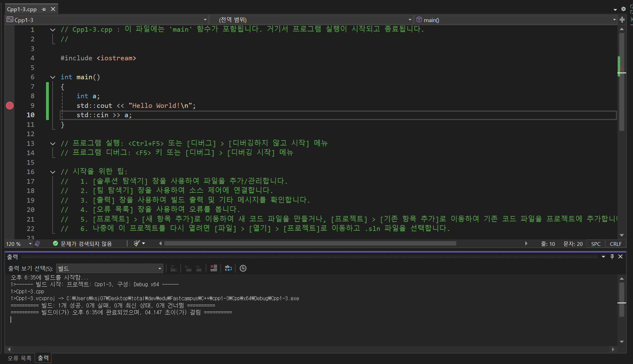
Task: Open the output source dropdown showing 빌드
Action: pyautogui.click(x=110, y=268)
